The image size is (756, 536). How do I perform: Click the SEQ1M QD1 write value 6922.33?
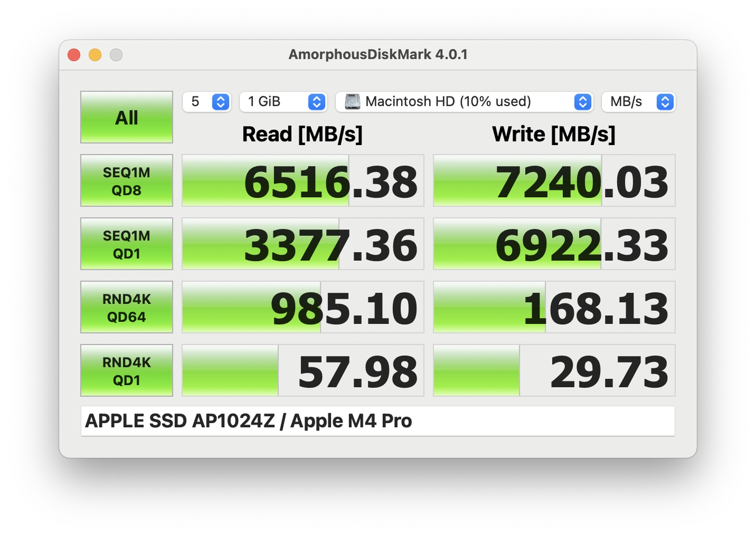pos(554,244)
